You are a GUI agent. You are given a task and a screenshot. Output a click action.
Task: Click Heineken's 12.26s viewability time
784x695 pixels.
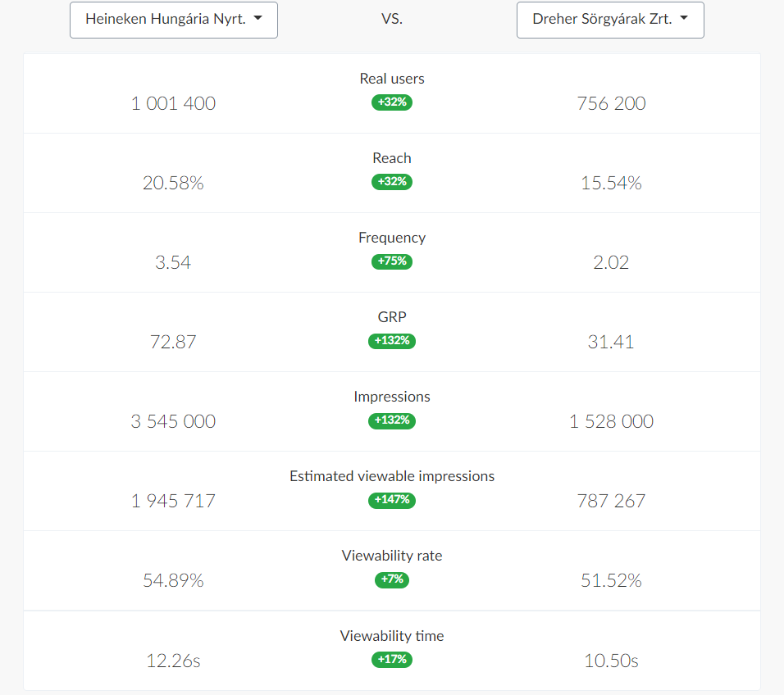coord(173,660)
